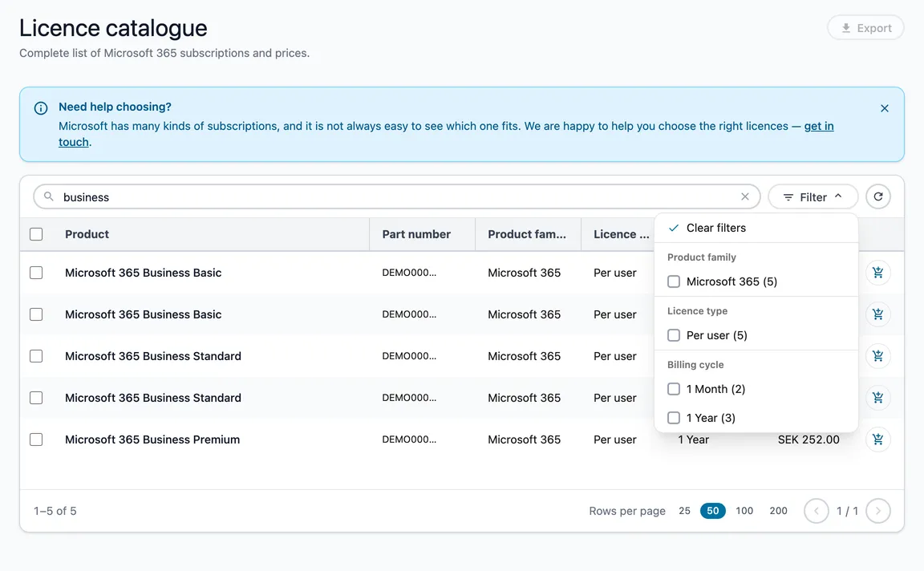Click the info icon in the banner

41,108
